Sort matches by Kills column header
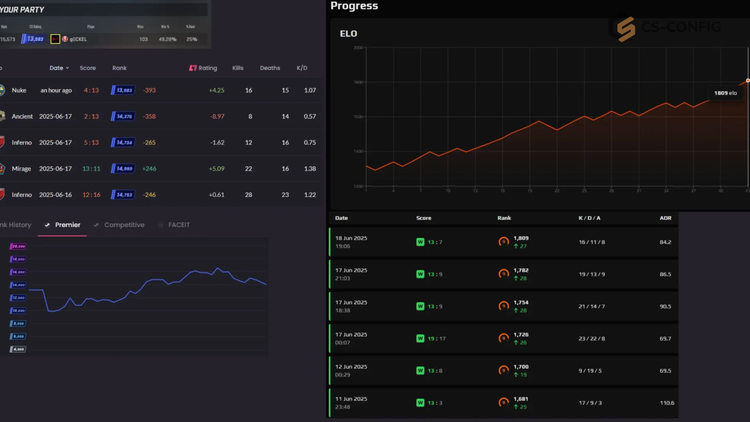Image resolution: width=750 pixels, height=422 pixels. click(x=238, y=68)
